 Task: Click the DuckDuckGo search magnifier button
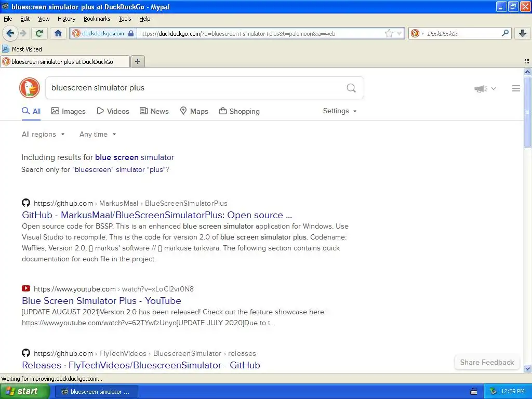point(351,88)
